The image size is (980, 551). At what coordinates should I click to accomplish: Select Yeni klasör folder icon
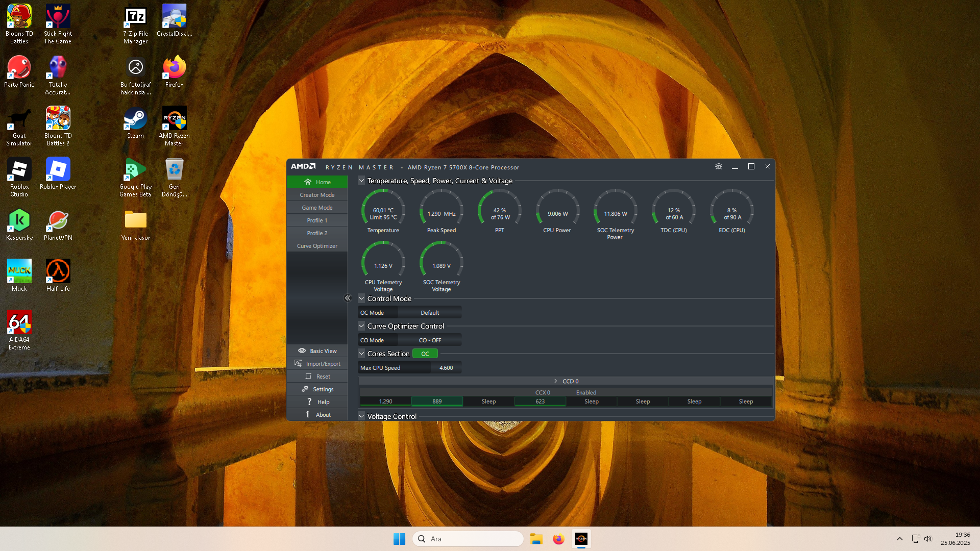tap(135, 224)
